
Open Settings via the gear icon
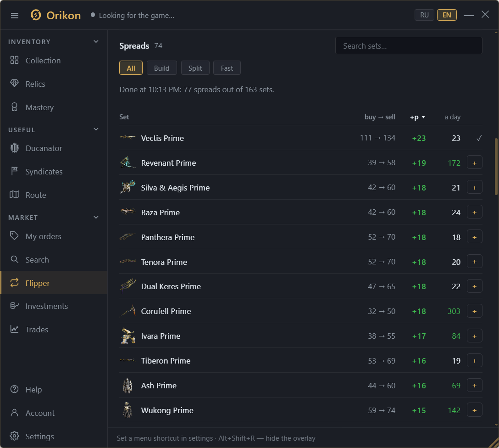14,436
